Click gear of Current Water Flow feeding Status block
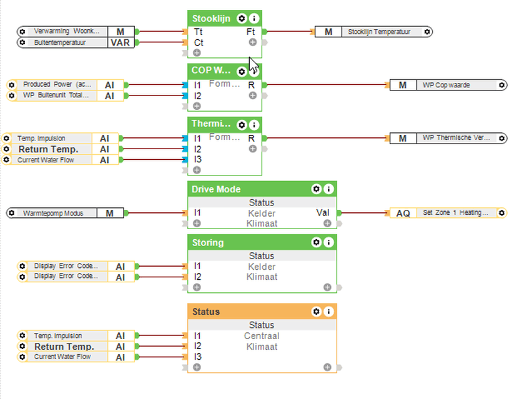The width and height of the screenshot is (532, 399). click(22, 357)
